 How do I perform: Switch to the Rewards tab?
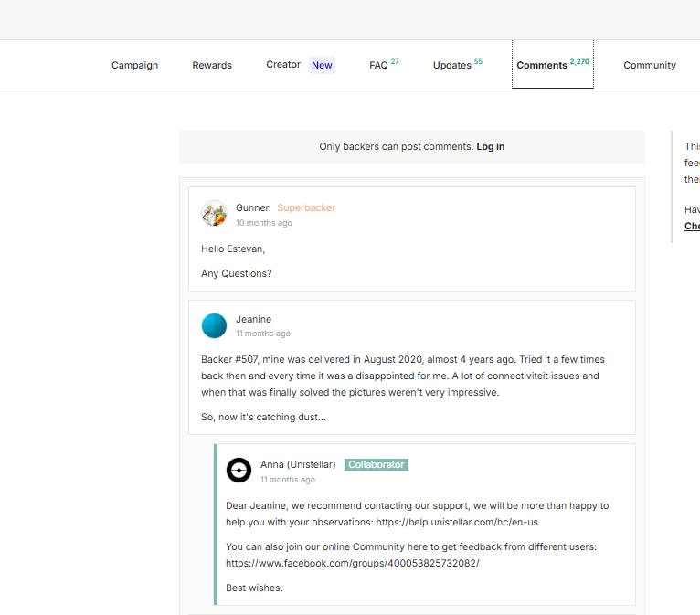coord(212,65)
